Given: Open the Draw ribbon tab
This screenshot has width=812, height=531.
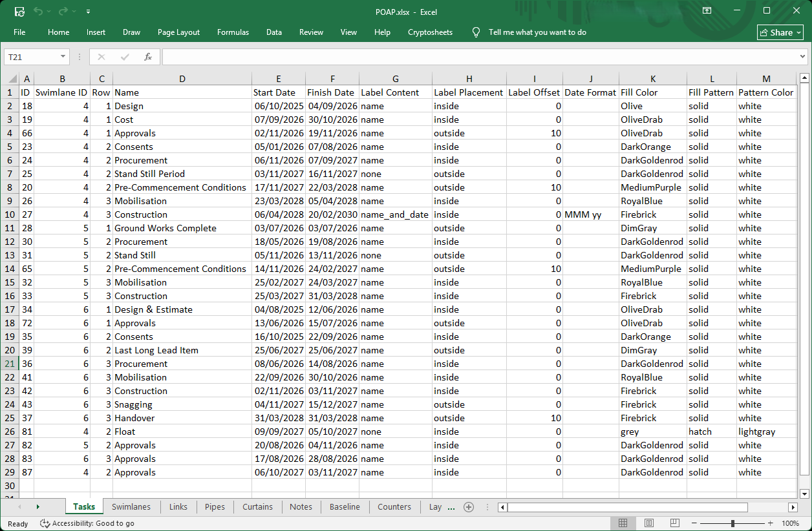Looking at the screenshot, I should click(131, 32).
